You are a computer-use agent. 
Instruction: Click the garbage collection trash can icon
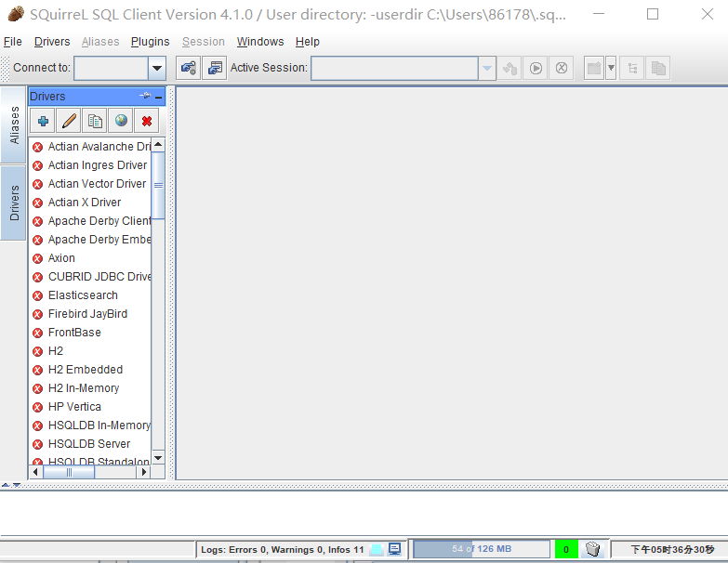(x=593, y=549)
